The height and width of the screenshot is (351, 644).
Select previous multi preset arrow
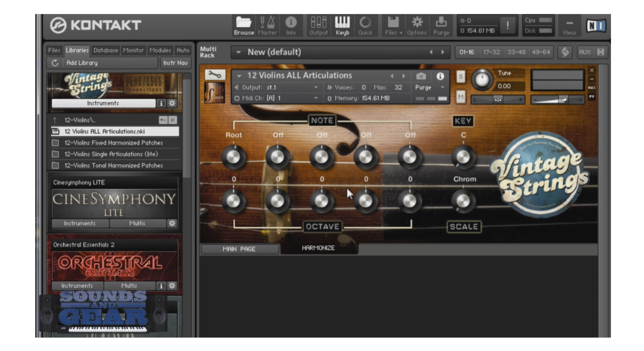[431, 52]
